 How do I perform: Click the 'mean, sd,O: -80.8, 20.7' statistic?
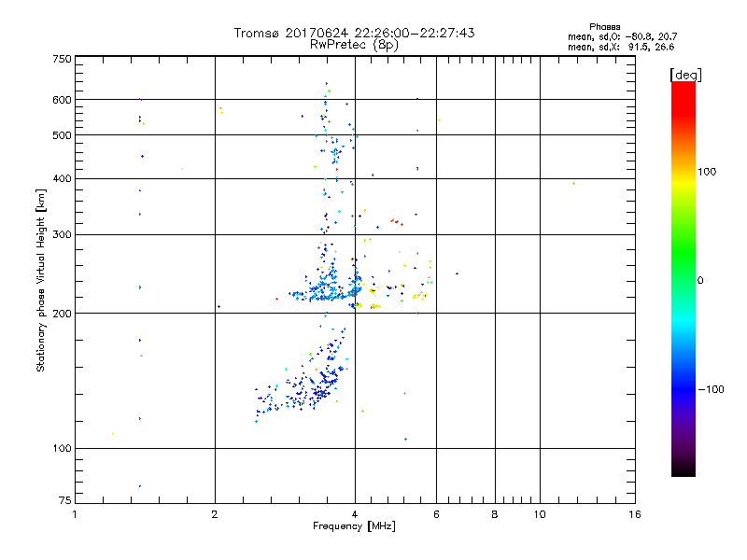pos(622,36)
